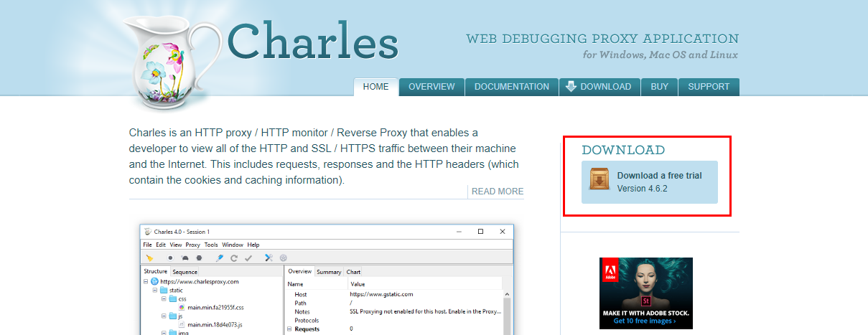The height and width of the screenshot is (335, 868).
Task: Click the DOWNLOAD sidebar heading
Action: [623, 150]
